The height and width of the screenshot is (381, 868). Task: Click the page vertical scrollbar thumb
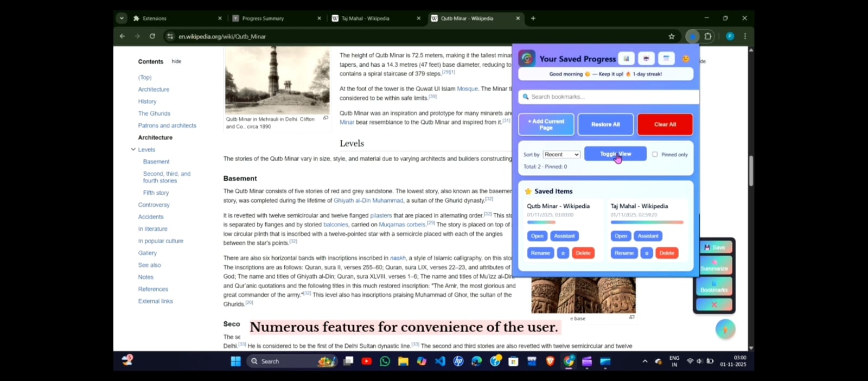point(751,171)
